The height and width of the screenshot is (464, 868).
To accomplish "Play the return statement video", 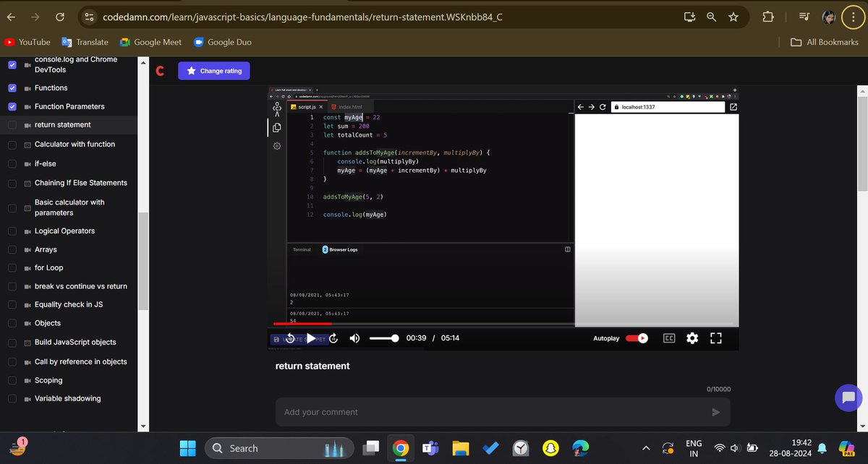I will (x=311, y=338).
